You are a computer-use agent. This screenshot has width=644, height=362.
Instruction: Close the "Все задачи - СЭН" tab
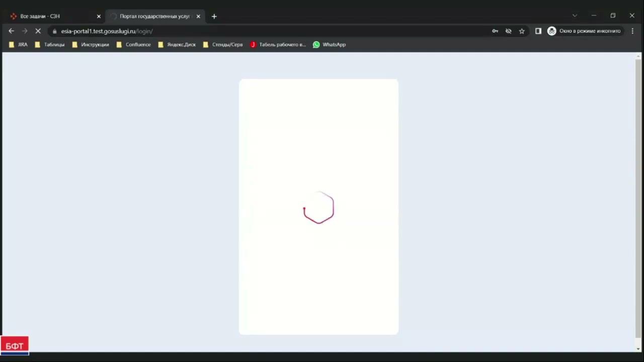click(99, 16)
